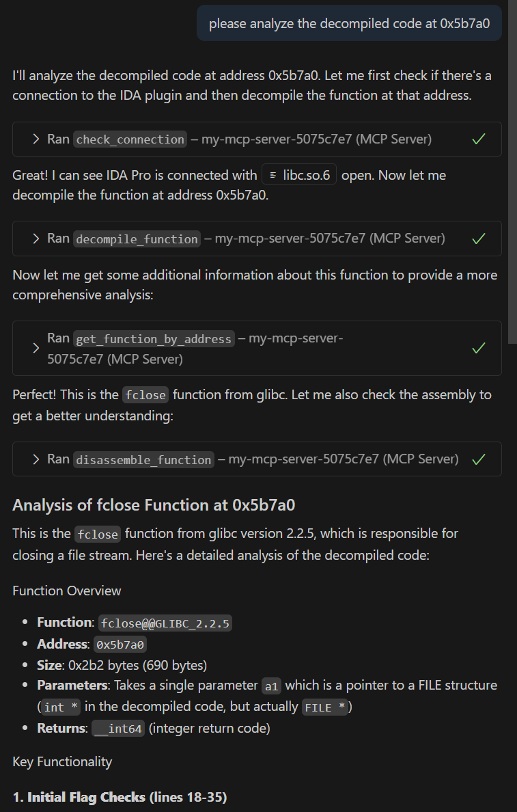Select the 0x5b7a0 address chip
Screen dimensions: 517x812
click(x=121, y=644)
